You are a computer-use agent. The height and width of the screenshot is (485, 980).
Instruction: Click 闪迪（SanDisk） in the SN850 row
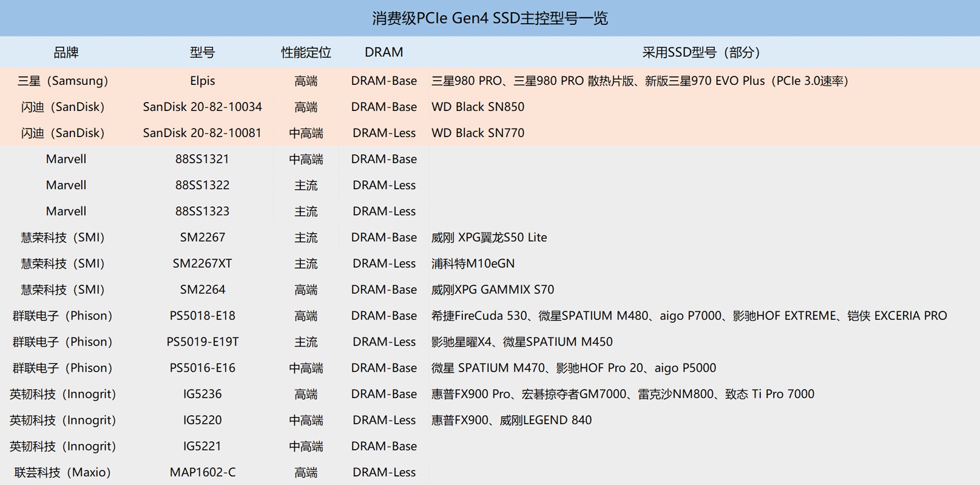tap(63, 107)
